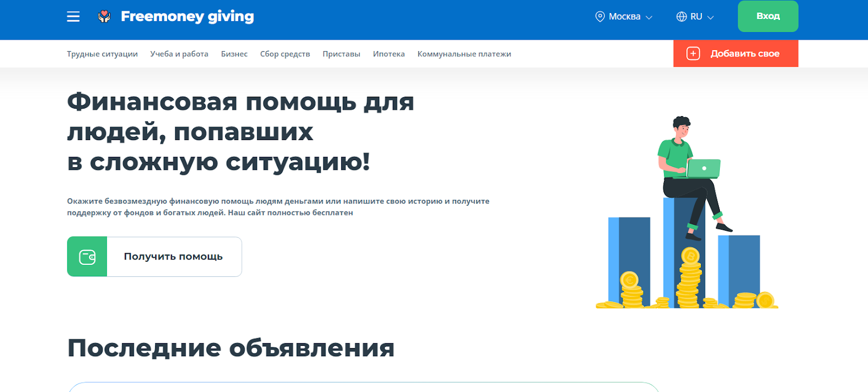Click the location pin icon beside Москва
This screenshot has height=392, width=868.
(x=600, y=17)
